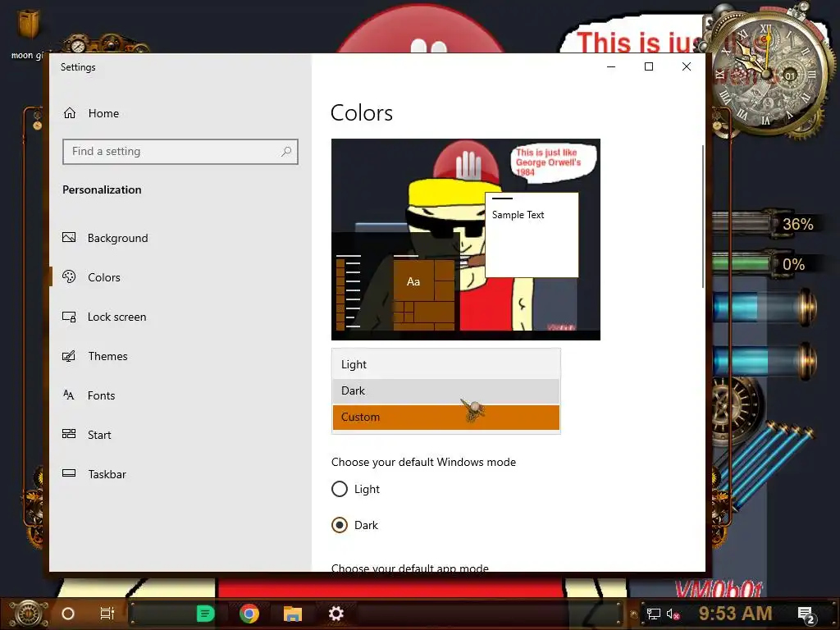Screen dimensions: 840x630
Task: Open the steampunk Start button
Action: 29,614
